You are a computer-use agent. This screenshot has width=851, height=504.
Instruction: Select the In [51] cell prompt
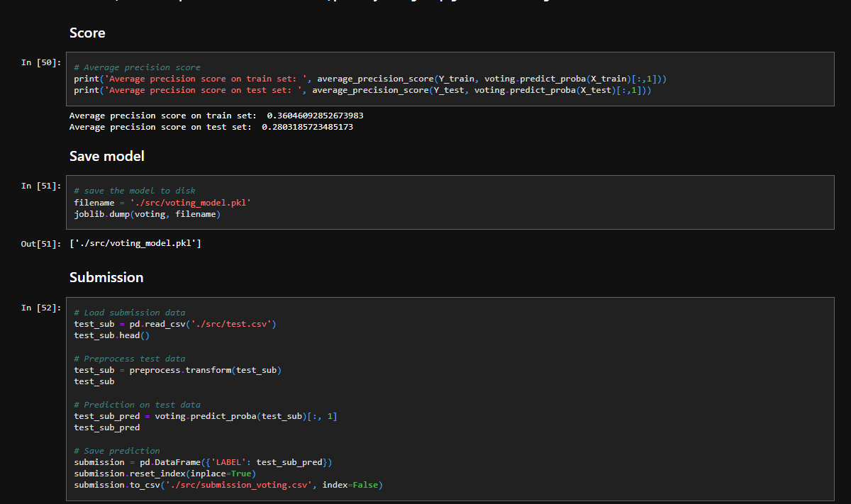tap(40, 186)
